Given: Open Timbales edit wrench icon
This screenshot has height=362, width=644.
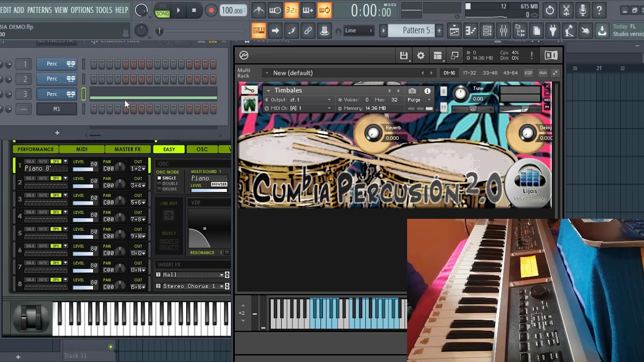Looking at the screenshot, I should 249,90.
